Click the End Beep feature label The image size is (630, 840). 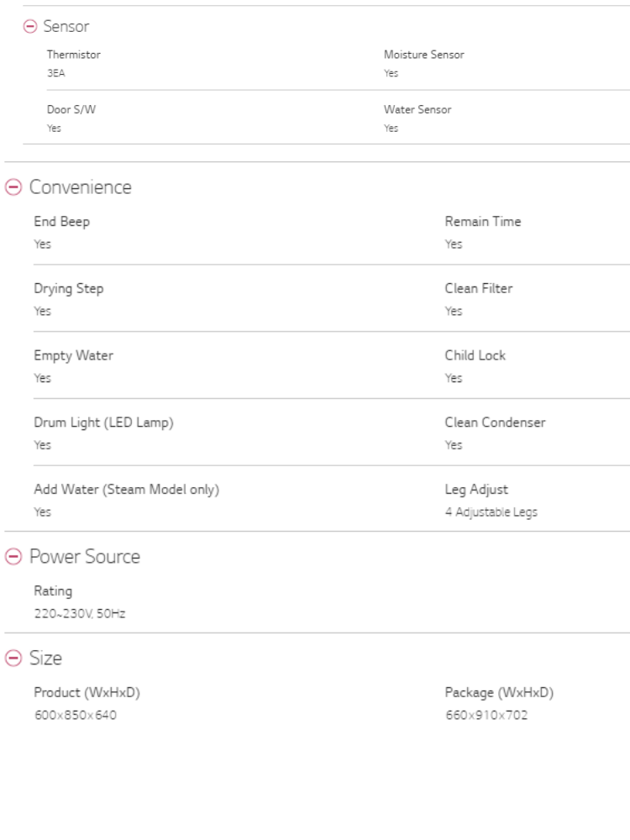click(x=61, y=222)
